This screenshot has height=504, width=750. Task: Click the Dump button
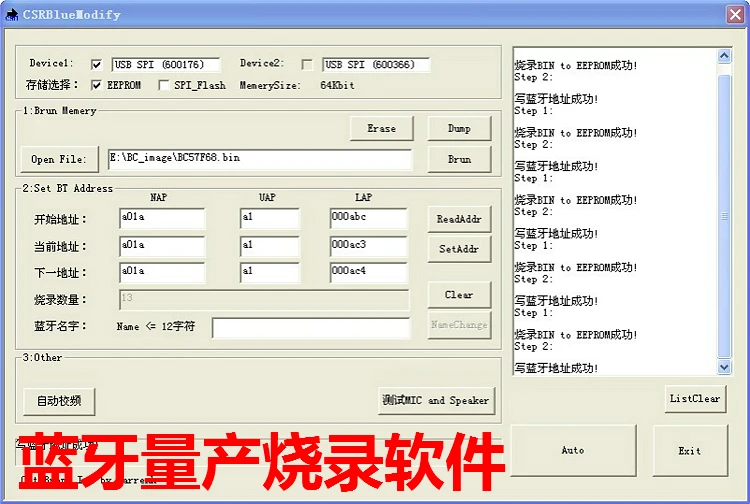click(459, 128)
